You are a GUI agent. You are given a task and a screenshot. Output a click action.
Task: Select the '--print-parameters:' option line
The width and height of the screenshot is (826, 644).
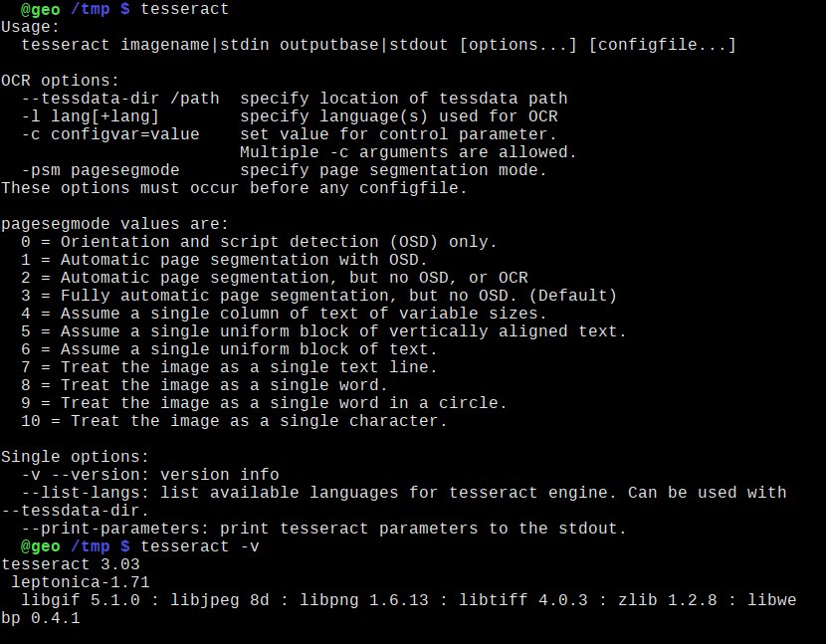pyautogui.click(x=323, y=529)
